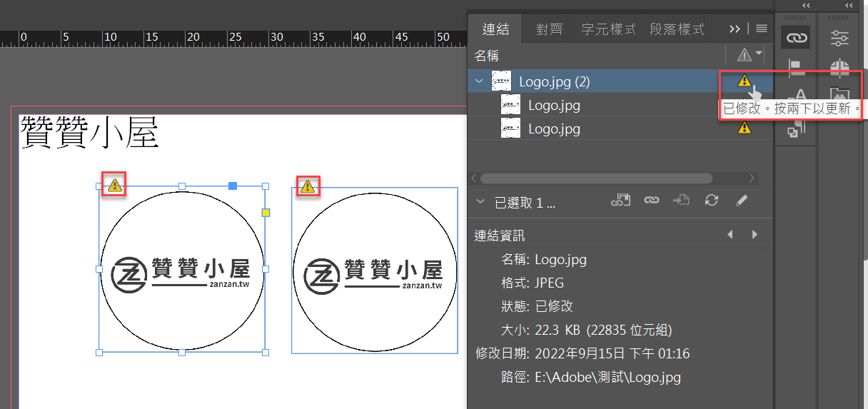Open the Align panel icon in the dock

point(796,67)
